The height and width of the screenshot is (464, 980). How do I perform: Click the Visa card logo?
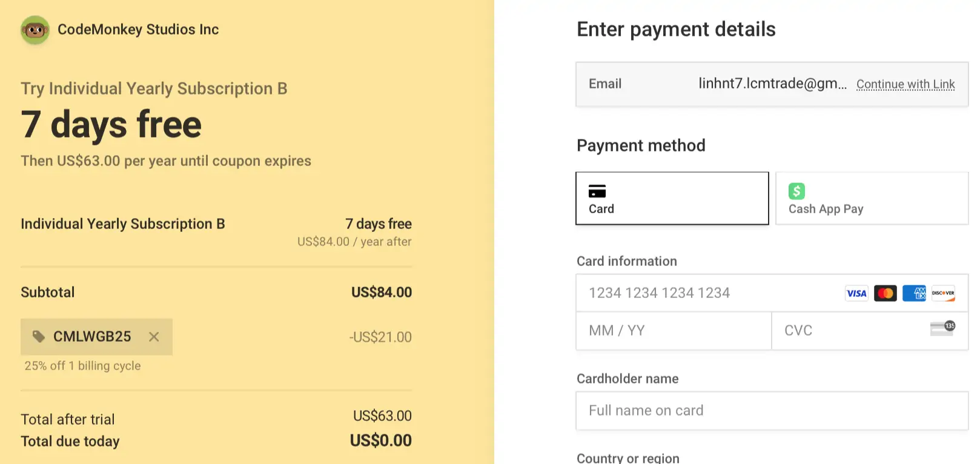click(x=856, y=293)
